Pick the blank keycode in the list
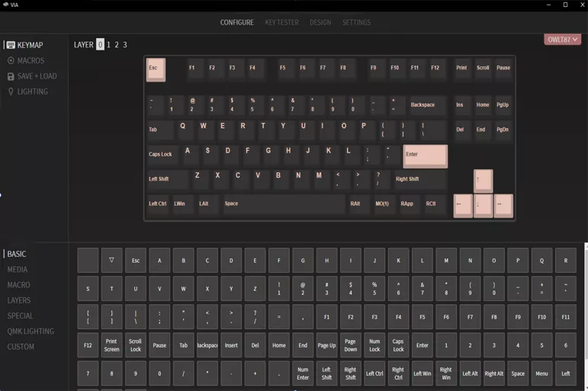This screenshot has width=588, height=391. coord(88,260)
